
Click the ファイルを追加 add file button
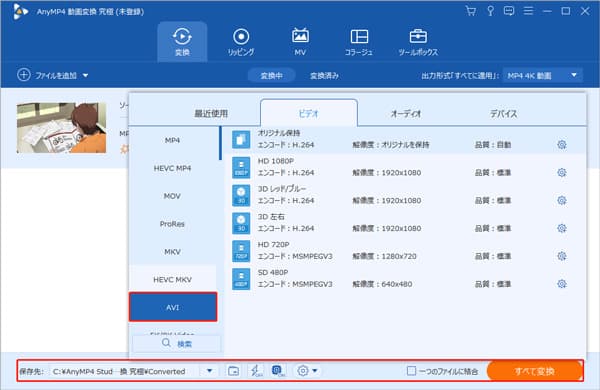coord(47,75)
